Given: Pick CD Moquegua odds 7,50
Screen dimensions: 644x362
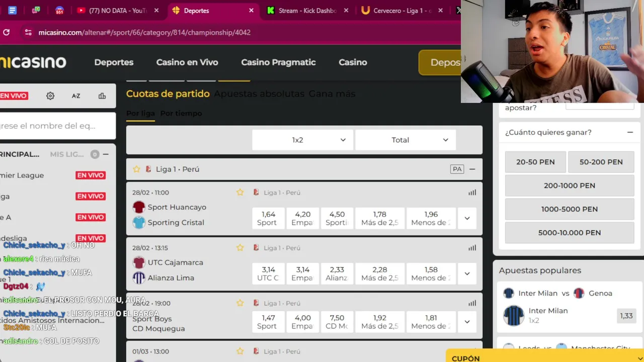Looking at the screenshot, I should pyautogui.click(x=337, y=322).
